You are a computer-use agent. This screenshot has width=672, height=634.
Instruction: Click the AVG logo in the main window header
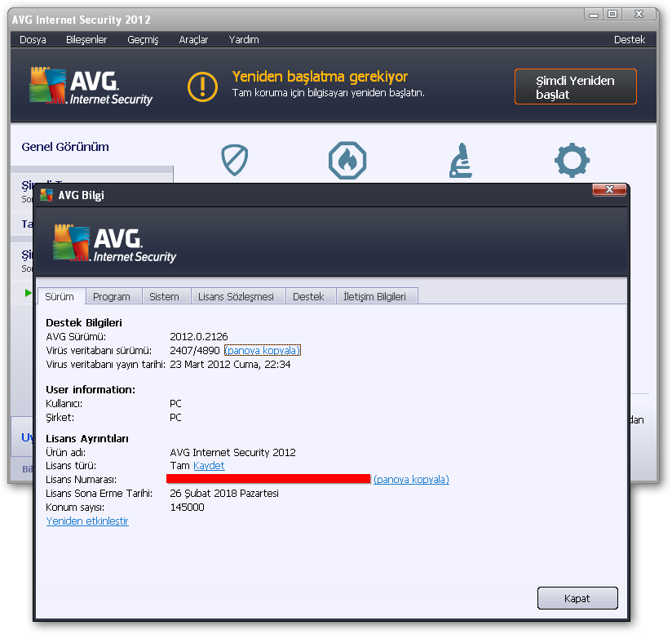coord(91,86)
